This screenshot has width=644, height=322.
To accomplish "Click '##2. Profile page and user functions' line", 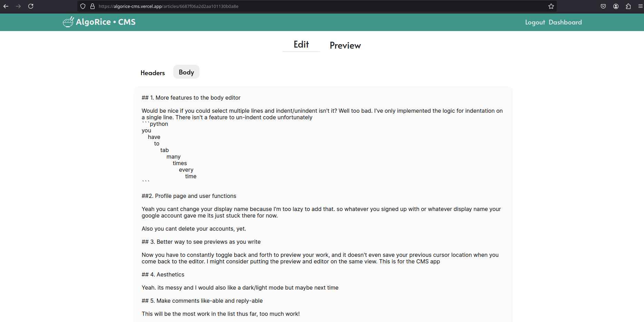I will point(189,196).
